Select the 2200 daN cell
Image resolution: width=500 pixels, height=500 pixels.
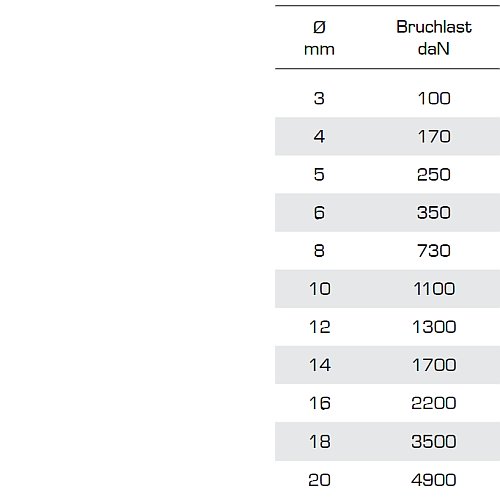point(434,403)
